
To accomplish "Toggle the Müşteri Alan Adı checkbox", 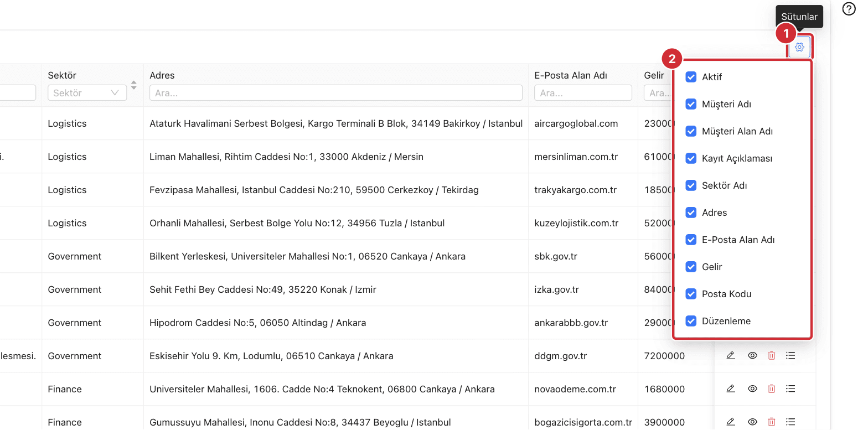I will pyautogui.click(x=691, y=131).
